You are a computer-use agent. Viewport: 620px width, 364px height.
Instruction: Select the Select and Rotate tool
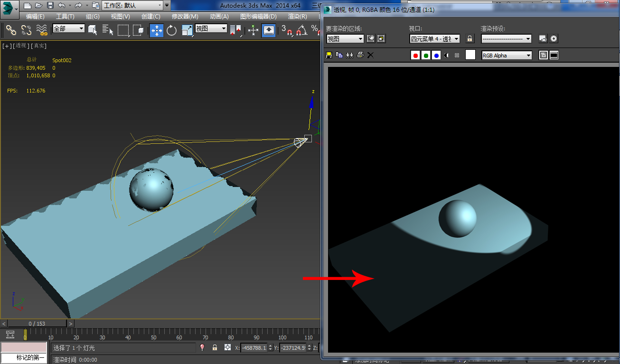171,30
